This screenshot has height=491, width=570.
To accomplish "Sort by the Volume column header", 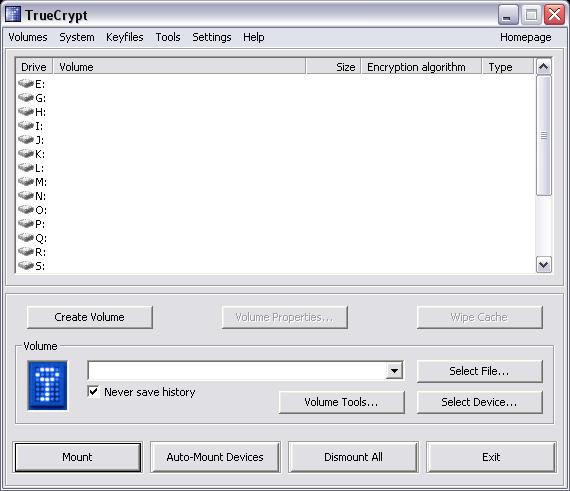I will point(179,67).
